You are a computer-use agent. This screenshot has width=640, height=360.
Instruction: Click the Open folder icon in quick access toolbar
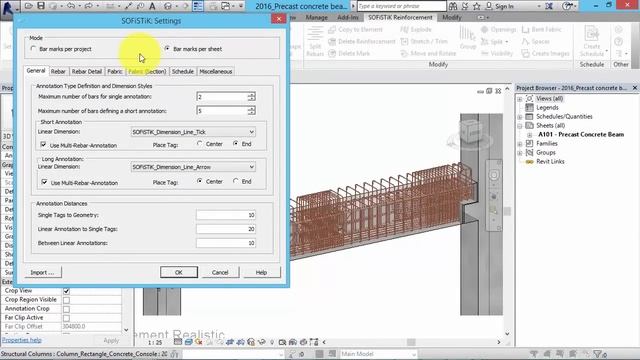(x=28, y=6)
